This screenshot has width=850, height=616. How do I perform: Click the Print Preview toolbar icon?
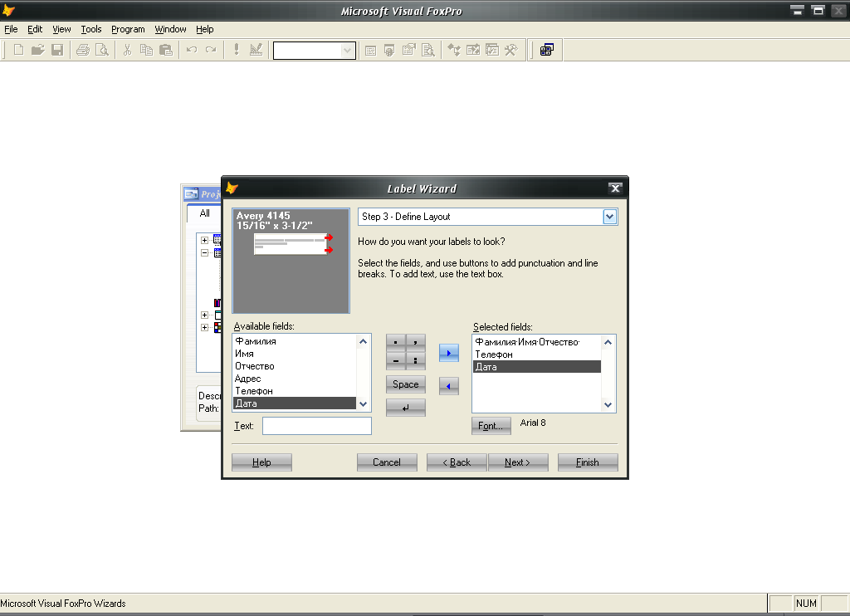102,51
